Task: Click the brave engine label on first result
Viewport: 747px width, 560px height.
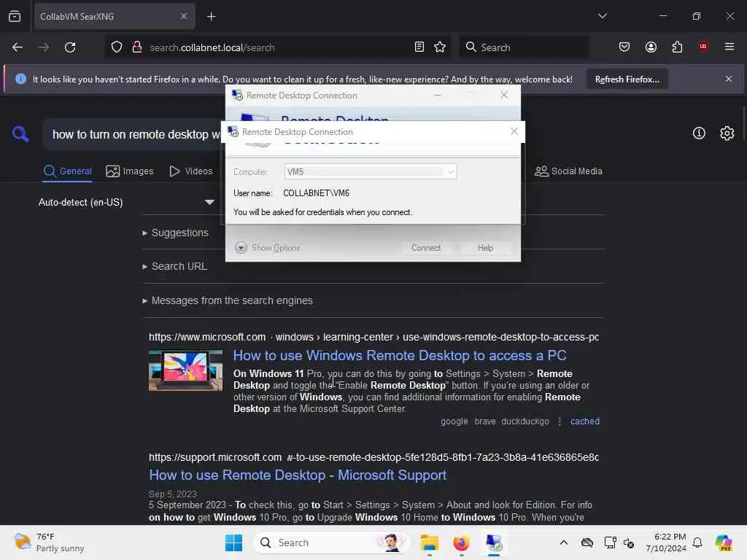Action: click(484, 421)
